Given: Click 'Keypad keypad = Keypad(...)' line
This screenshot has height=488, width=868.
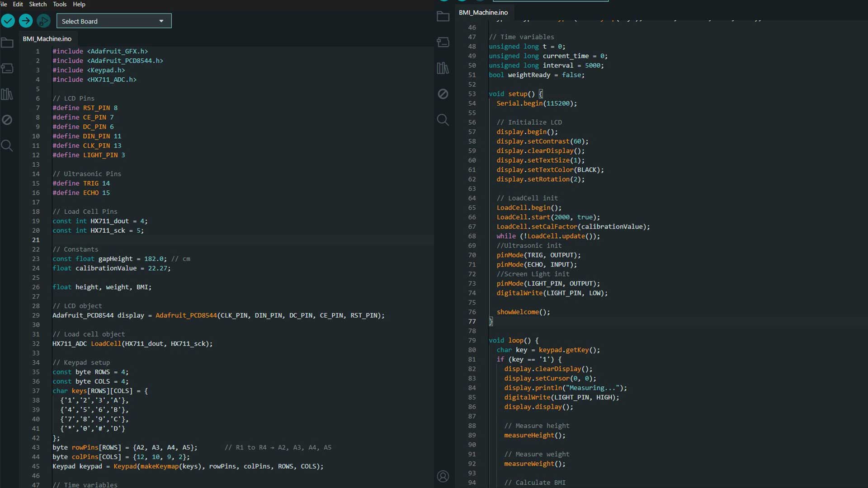Looking at the screenshot, I should (x=188, y=466).
